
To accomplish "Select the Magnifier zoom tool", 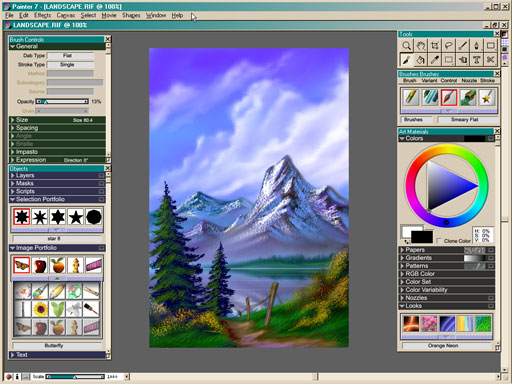I will click(406, 46).
